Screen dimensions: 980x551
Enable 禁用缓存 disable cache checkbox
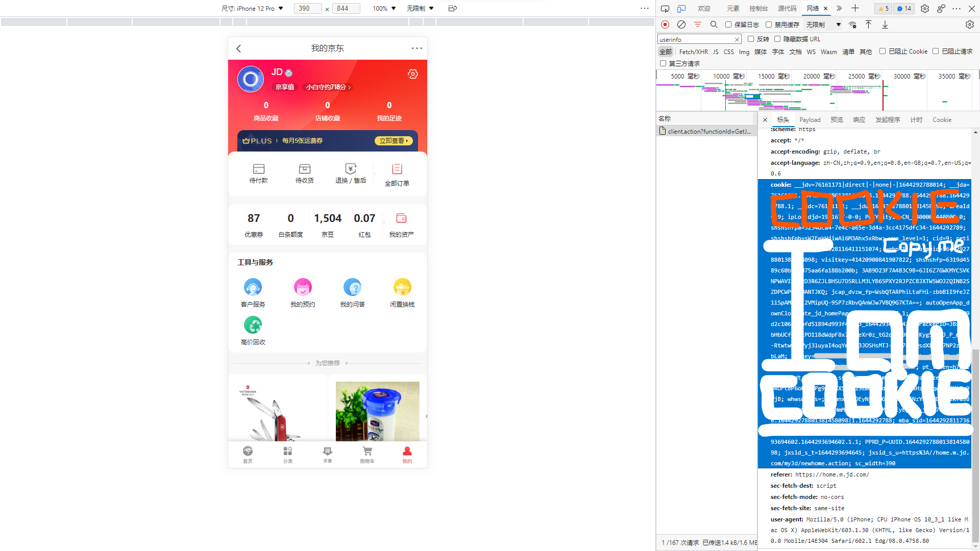(x=769, y=24)
